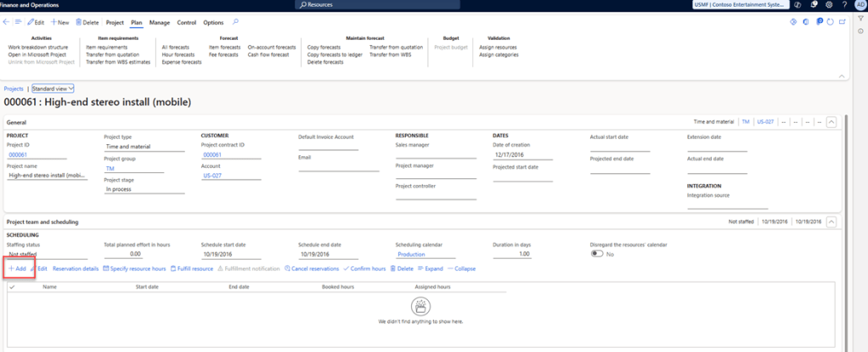Open the Standard view dropdown
Image resolution: width=868 pixels, height=352 pixels.
54,88
